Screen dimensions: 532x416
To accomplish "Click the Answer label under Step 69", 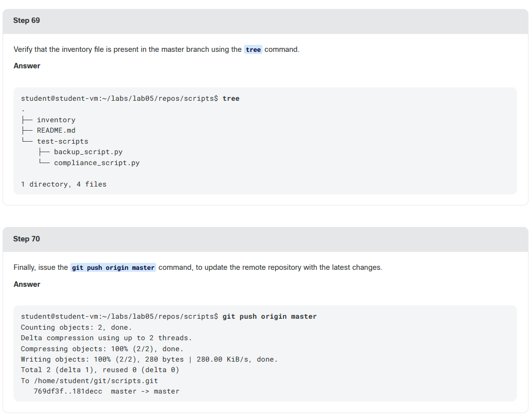I will click(x=27, y=66).
